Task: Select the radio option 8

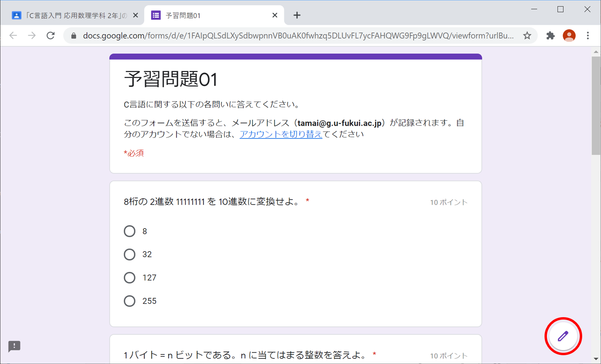Action: [129, 231]
